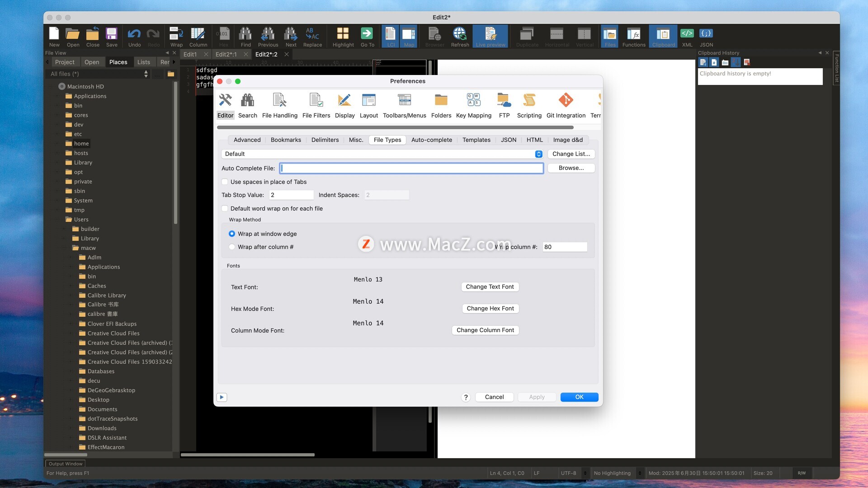Click the Tab Stop Value field
The image size is (868, 488).
pos(291,195)
